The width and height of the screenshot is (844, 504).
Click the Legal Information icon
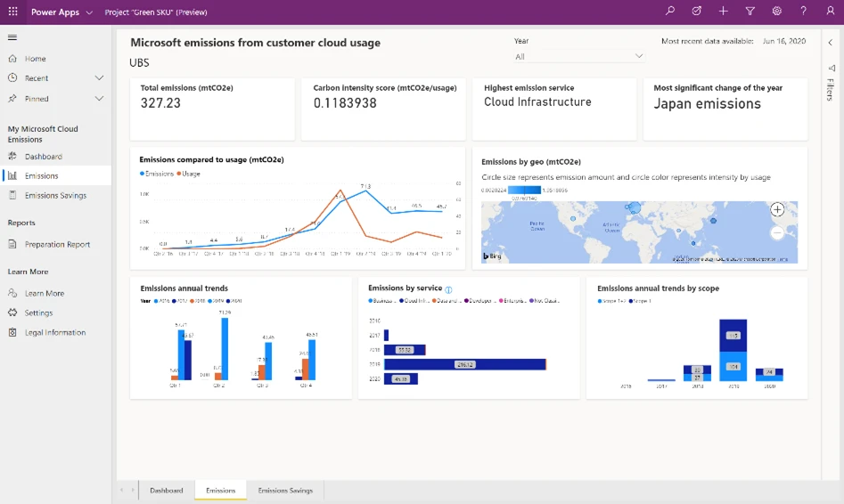click(12, 332)
